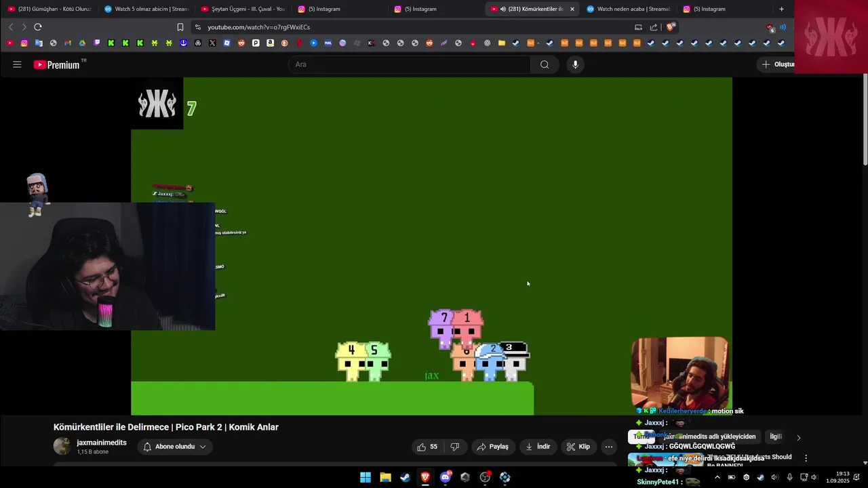The height and width of the screenshot is (488, 868).
Task: Open jaxmainimedits channel avatar
Action: pos(62,446)
